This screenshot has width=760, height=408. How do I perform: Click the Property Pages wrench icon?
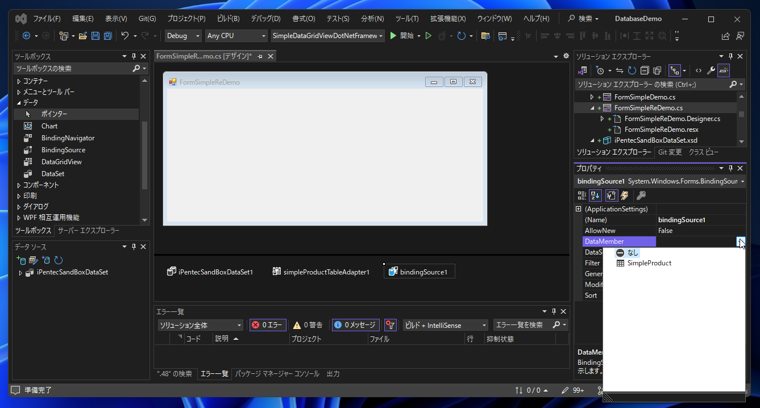point(641,195)
